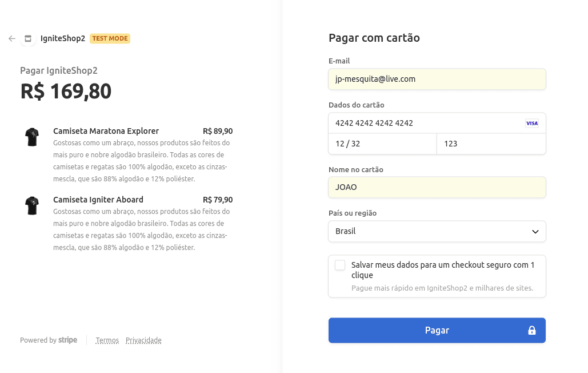Click the back arrow icon
The width and height of the screenshot is (588, 373).
pos(12,39)
